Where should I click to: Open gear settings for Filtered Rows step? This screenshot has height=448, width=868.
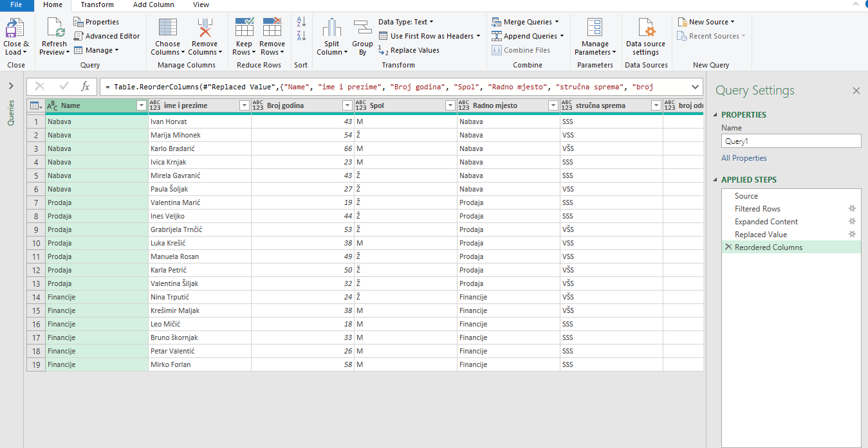click(852, 209)
